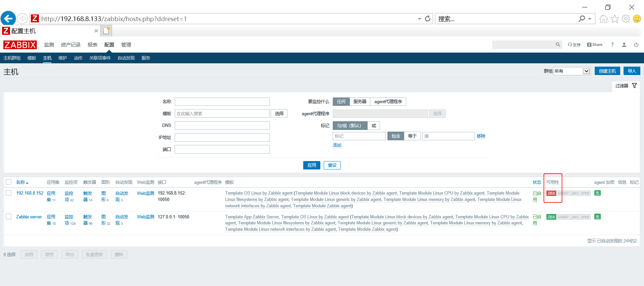The width and height of the screenshot is (644, 286).
Task: Click the 添加 tag link
Action: point(337,145)
